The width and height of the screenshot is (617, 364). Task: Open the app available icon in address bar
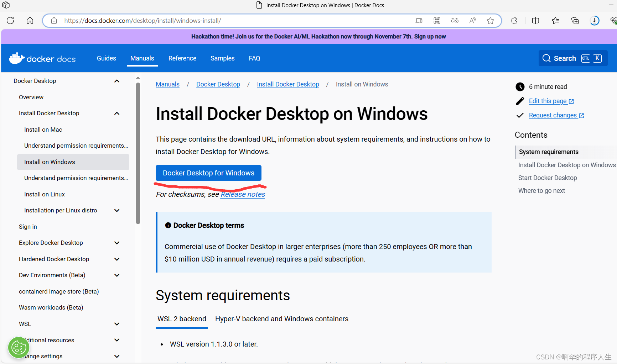point(419,21)
